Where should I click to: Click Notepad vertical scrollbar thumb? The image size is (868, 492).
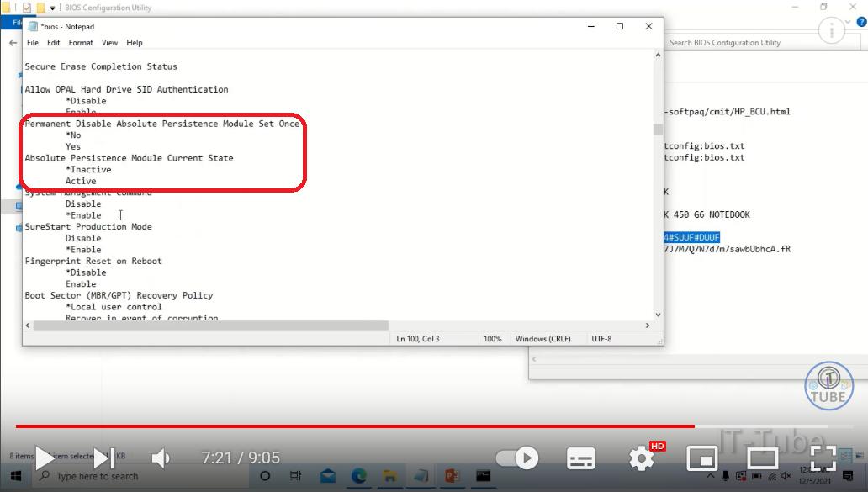pos(658,129)
